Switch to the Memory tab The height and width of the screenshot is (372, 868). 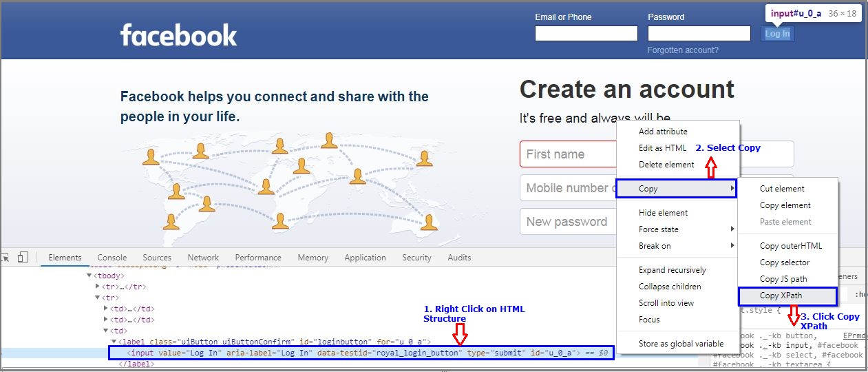tap(313, 258)
